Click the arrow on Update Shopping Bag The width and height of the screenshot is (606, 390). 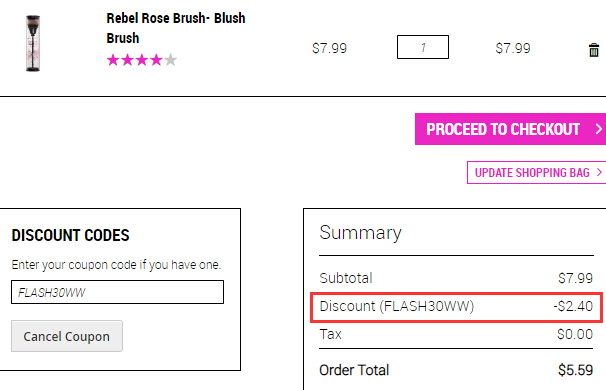click(x=599, y=172)
